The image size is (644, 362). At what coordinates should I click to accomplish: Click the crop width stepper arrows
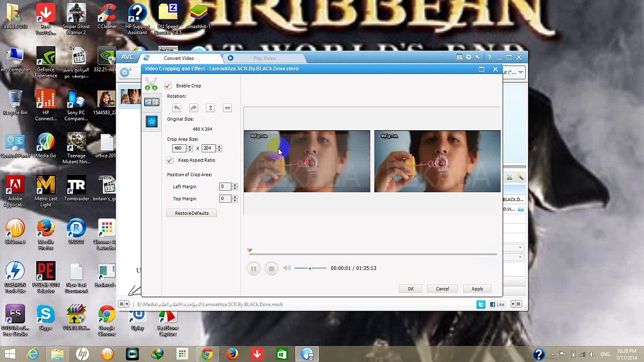190,148
